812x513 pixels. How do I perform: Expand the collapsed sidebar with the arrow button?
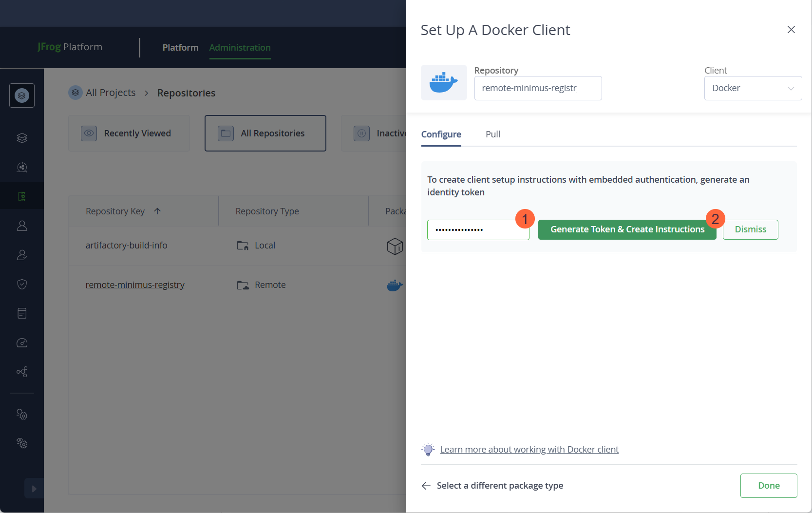34,488
